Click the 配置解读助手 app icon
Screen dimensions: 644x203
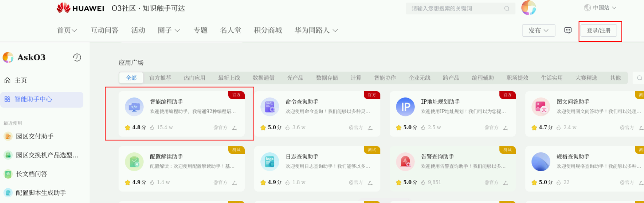134,161
